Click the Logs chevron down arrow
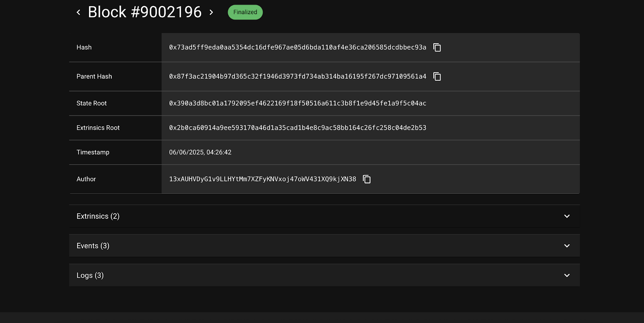The image size is (644, 323). [x=567, y=276]
